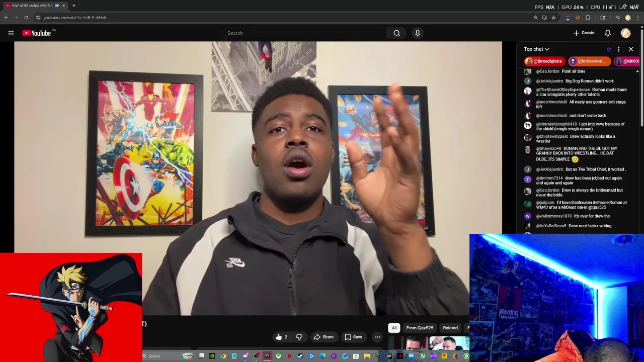The width and height of the screenshot is (644, 362).
Task: Open the Create video menu
Action: coord(584,33)
